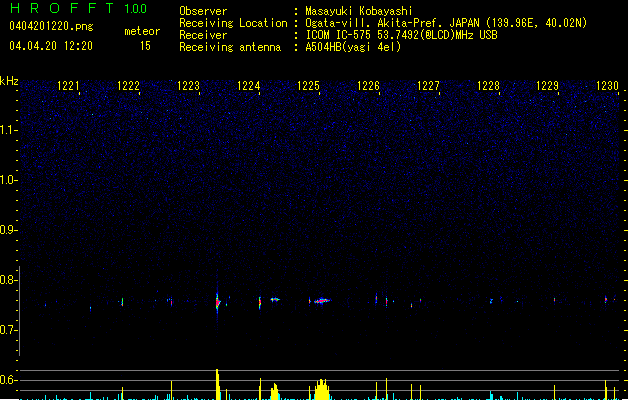Screen dimensions: 629x400
Task: Click the meteor count value 15
Action: (145, 46)
